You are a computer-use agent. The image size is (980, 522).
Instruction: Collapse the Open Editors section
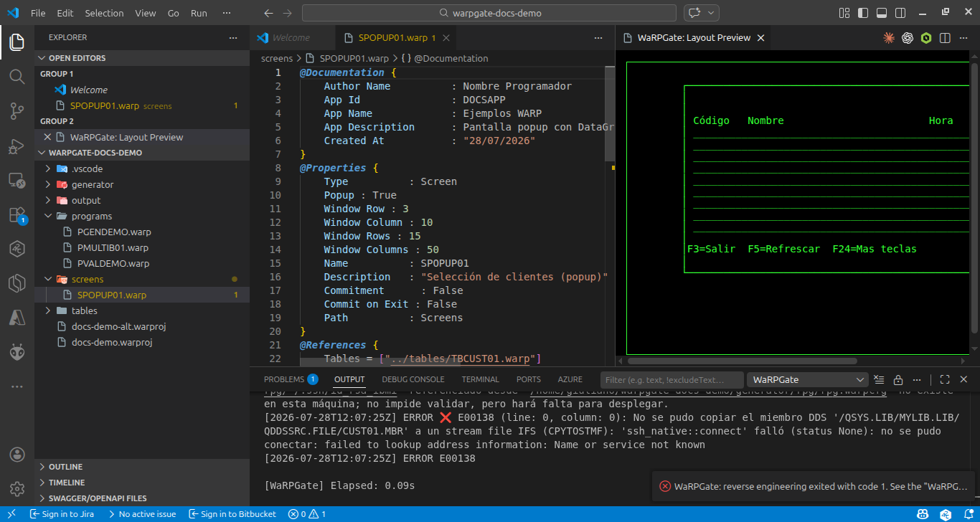142,58
